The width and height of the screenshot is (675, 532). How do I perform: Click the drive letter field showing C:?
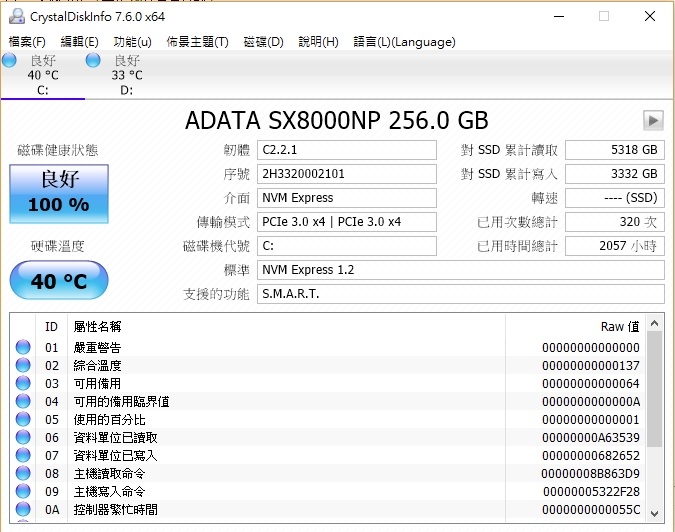pos(347,246)
